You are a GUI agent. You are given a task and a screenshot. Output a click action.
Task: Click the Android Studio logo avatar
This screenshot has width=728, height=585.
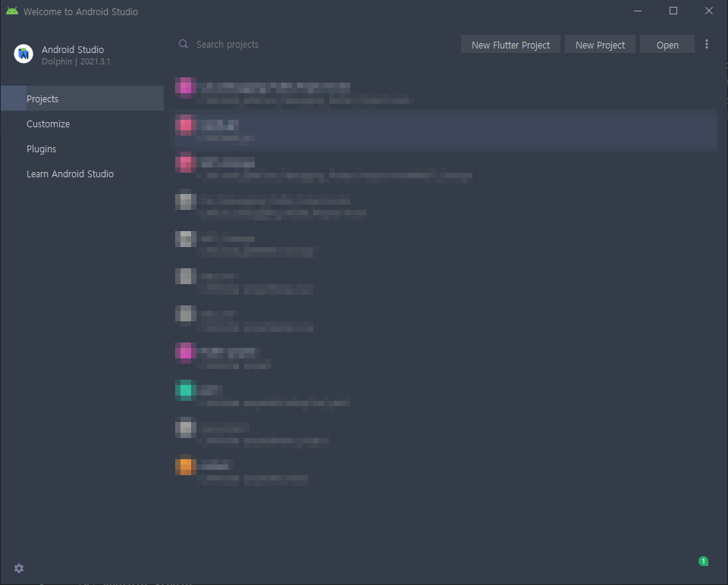pyautogui.click(x=23, y=53)
